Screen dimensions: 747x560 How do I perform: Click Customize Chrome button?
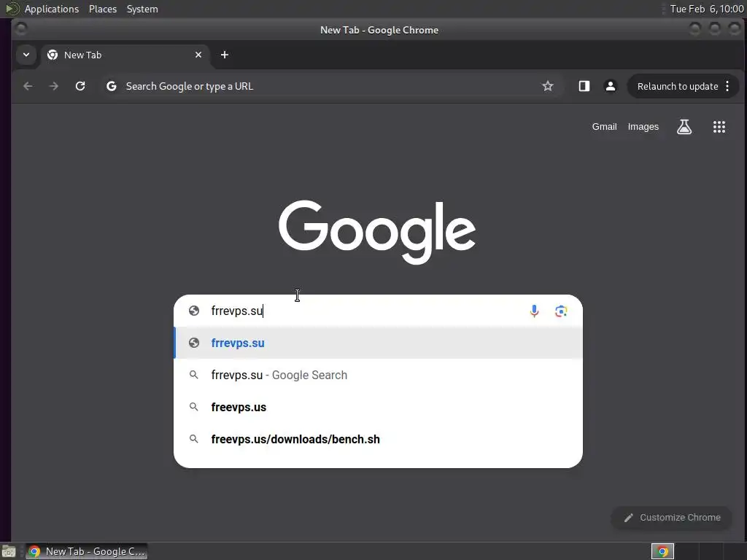(672, 518)
